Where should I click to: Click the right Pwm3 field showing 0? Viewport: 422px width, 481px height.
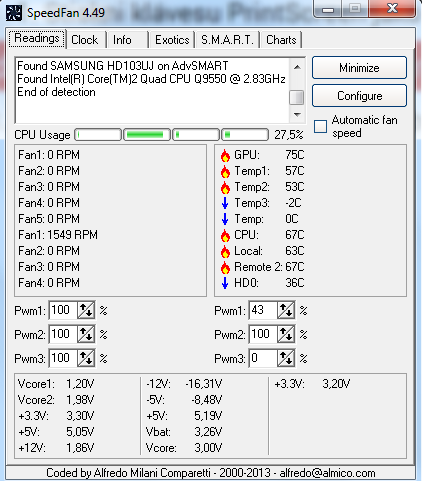(x=263, y=358)
